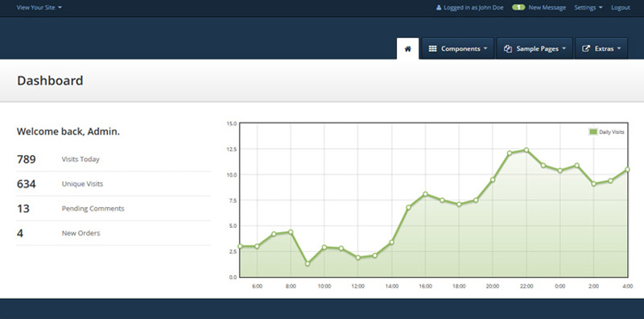
Task: Click the 7.5 y-axis label
Action: coord(233,201)
